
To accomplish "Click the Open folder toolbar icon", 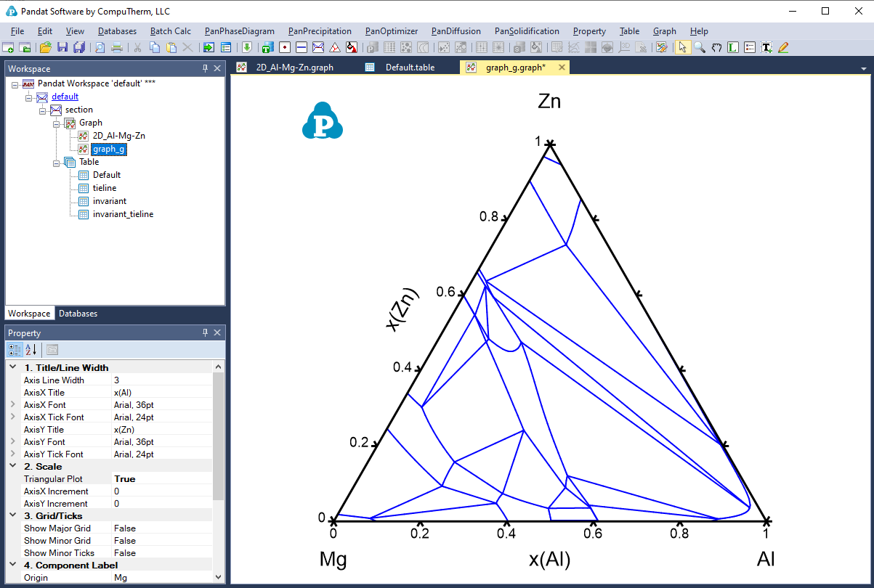I will (45, 47).
